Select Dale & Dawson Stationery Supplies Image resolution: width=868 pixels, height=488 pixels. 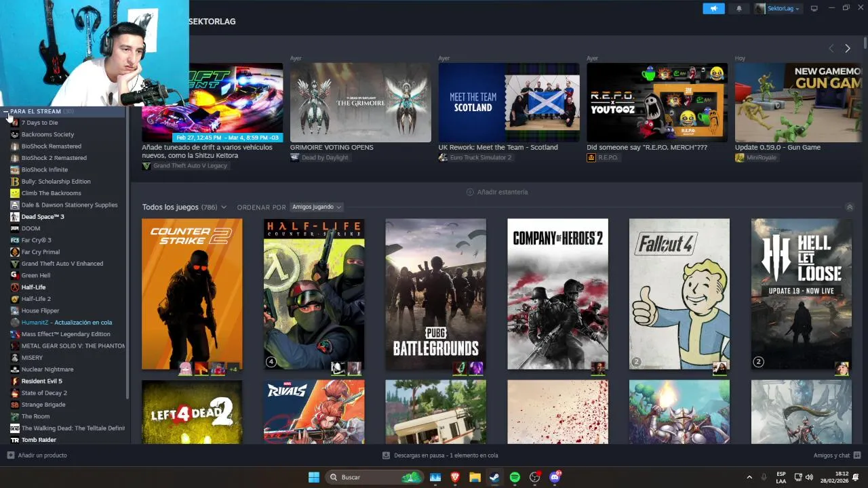tap(69, 205)
